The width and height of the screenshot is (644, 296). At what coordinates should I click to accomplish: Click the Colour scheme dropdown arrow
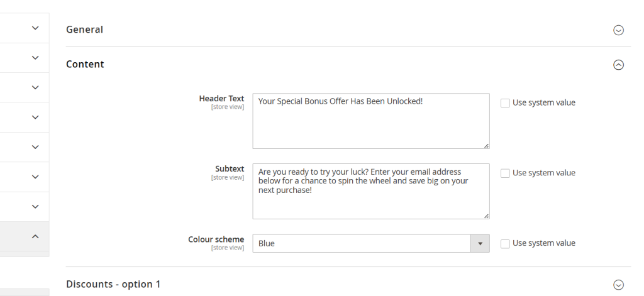tap(480, 243)
